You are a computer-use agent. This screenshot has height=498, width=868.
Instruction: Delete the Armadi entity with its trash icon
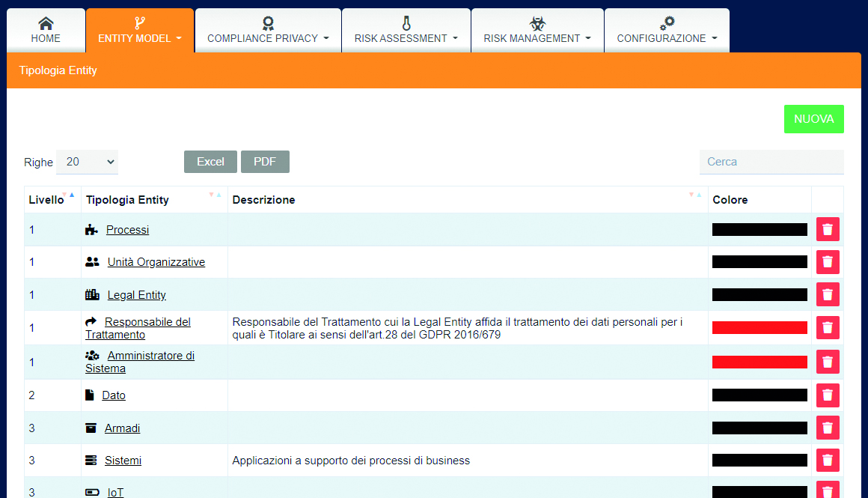tap(827, 428)
